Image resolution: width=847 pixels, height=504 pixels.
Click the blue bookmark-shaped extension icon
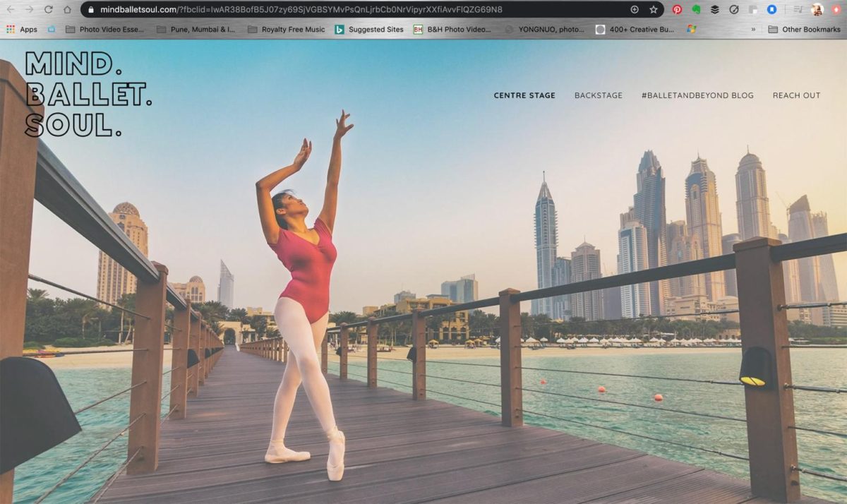tap(772, 10)
